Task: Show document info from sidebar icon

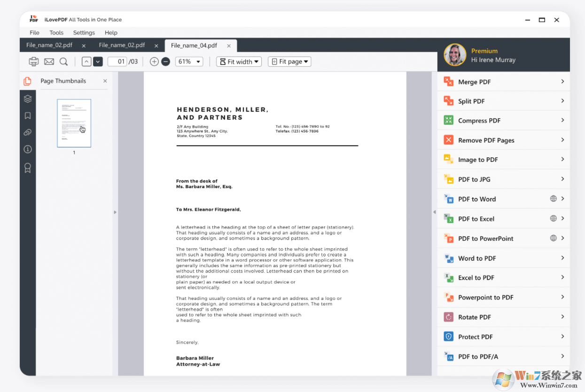Action: pos(28,149)
